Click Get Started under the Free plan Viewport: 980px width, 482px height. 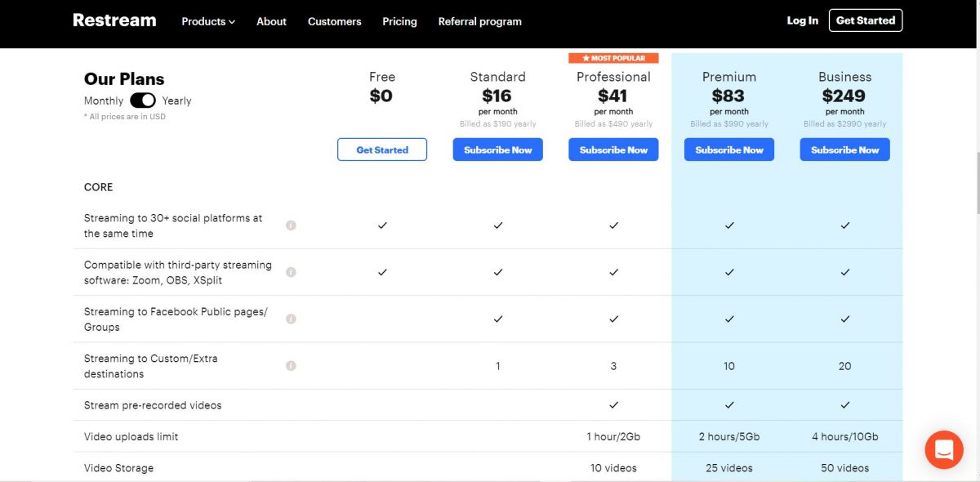[x=381, y=150]
